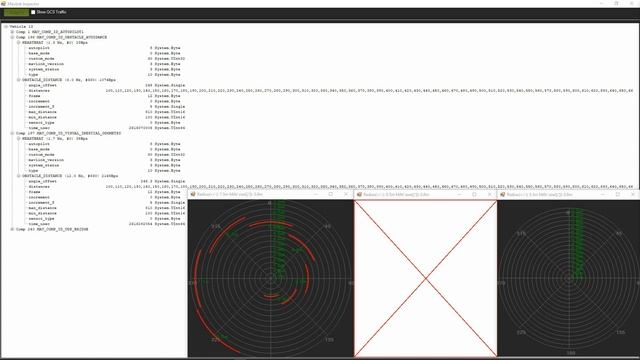
Task: Select angle_offset row with value 346.3
Action: (107, 181)
